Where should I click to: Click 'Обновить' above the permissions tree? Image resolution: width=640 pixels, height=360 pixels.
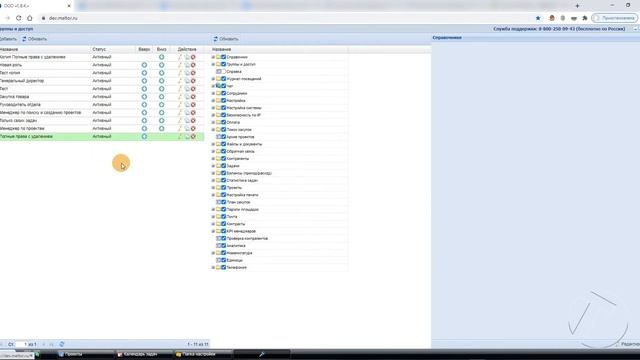coord(226,39)
